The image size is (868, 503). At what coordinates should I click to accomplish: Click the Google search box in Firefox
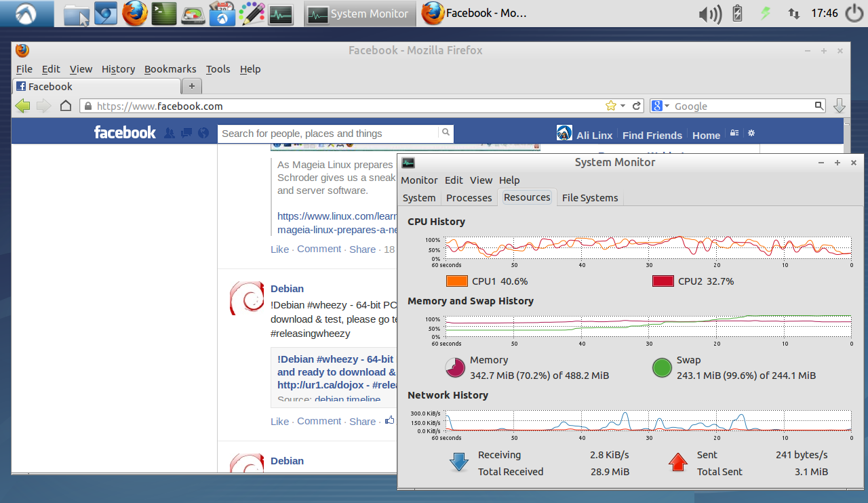coord(743,106)
